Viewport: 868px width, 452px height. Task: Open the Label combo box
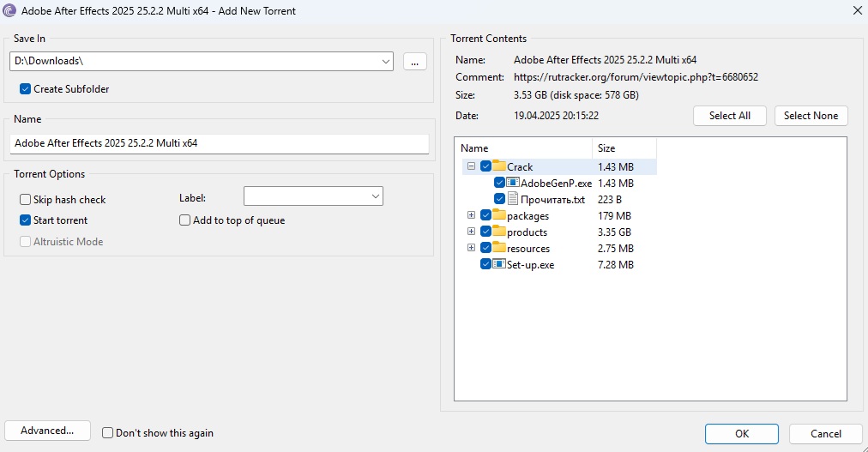(x=375, y=197)
